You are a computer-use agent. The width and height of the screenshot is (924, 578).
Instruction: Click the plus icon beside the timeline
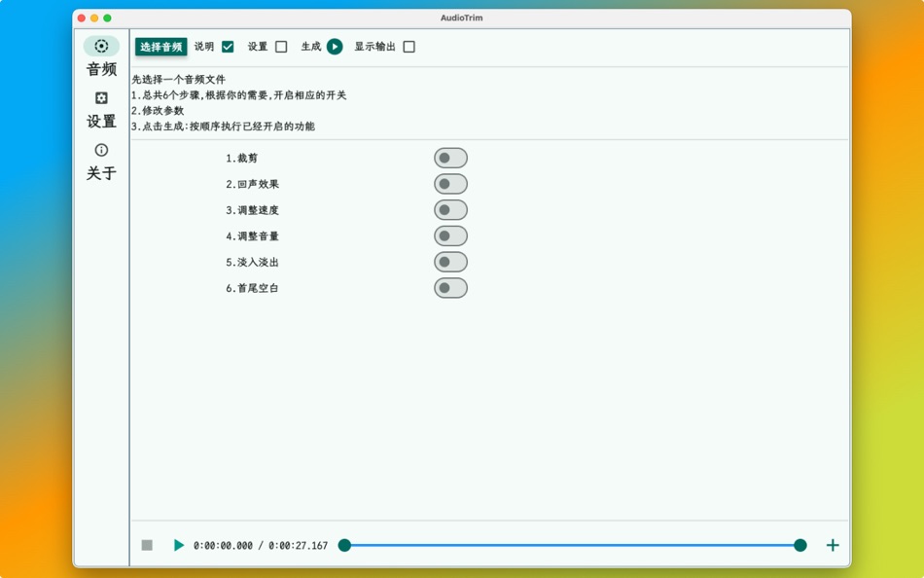(x=831, y=545)
